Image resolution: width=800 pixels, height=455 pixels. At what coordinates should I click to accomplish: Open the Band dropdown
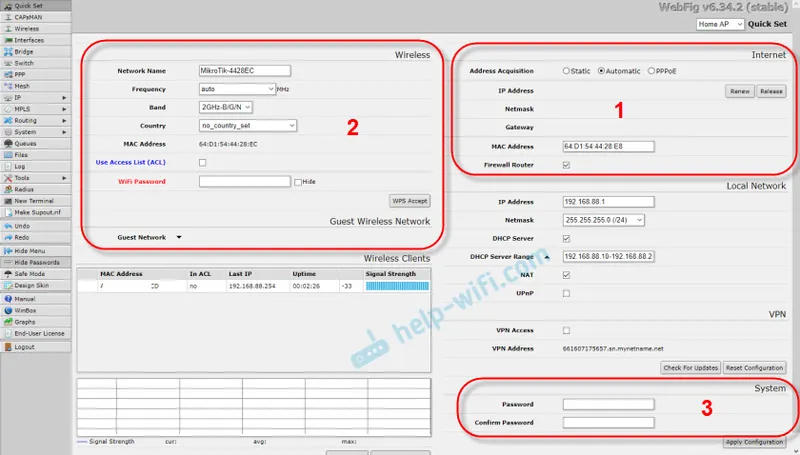(226, 107)
